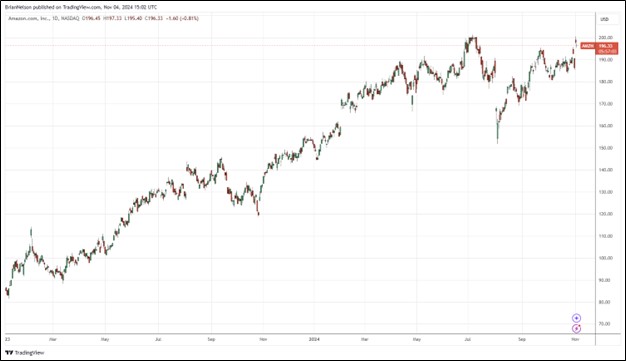Click the −1.60 (−0.81%) change value
The width and height of the screenshot is (626, 361).
182,18
